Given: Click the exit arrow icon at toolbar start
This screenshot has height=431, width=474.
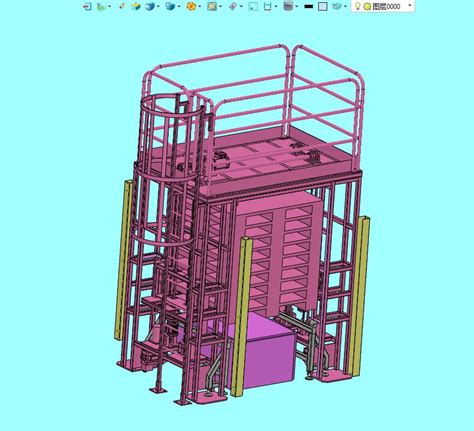Looking at the screenshot, I should (87, 6).
